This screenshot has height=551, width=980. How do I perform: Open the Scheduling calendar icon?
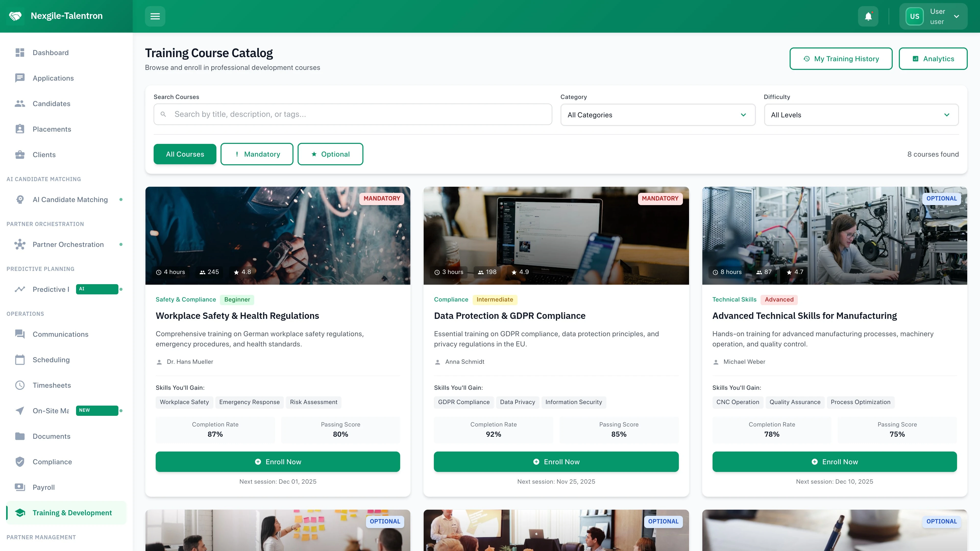[x=19, y=360]
